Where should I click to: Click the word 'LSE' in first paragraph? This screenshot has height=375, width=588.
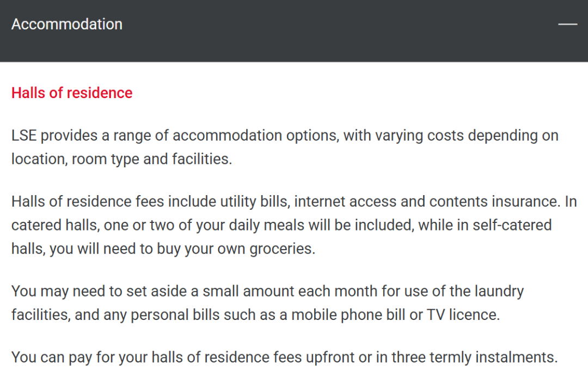[23, 136]
